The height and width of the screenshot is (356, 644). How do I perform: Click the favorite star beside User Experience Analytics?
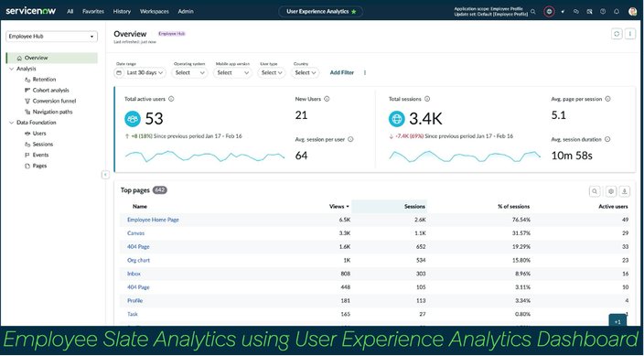[354, 12]
